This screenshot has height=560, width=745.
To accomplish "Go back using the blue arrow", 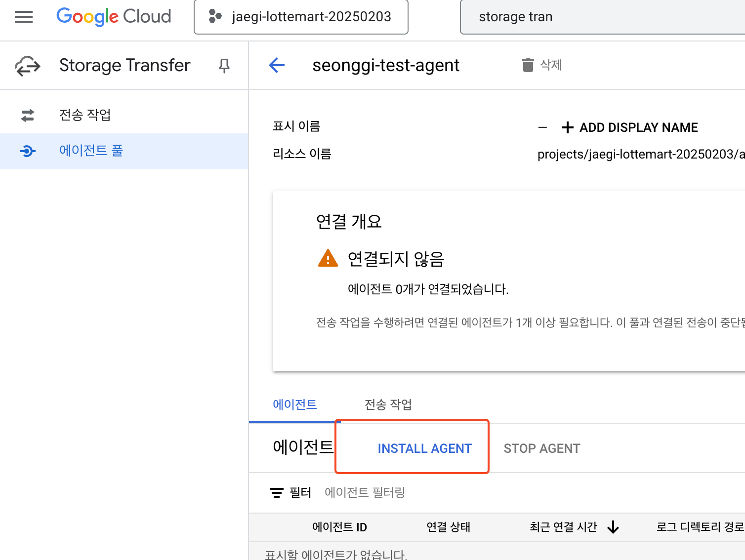I will pos(277,65).
